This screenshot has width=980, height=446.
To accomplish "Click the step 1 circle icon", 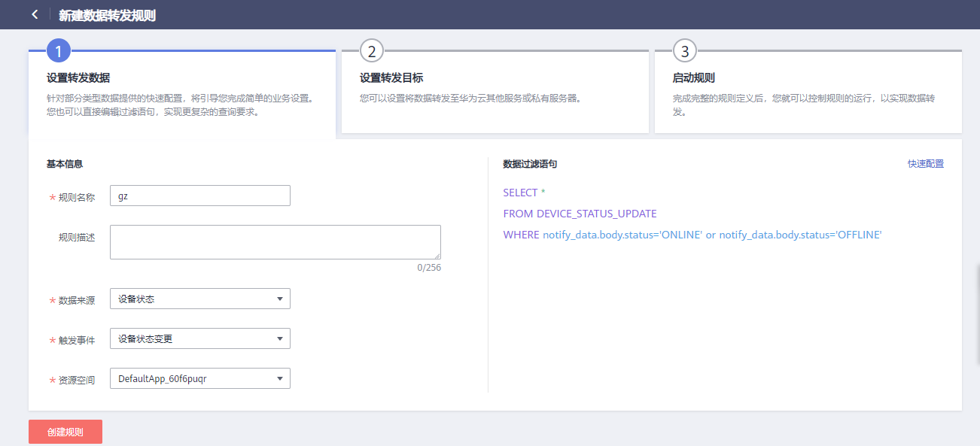I will 58,51.
